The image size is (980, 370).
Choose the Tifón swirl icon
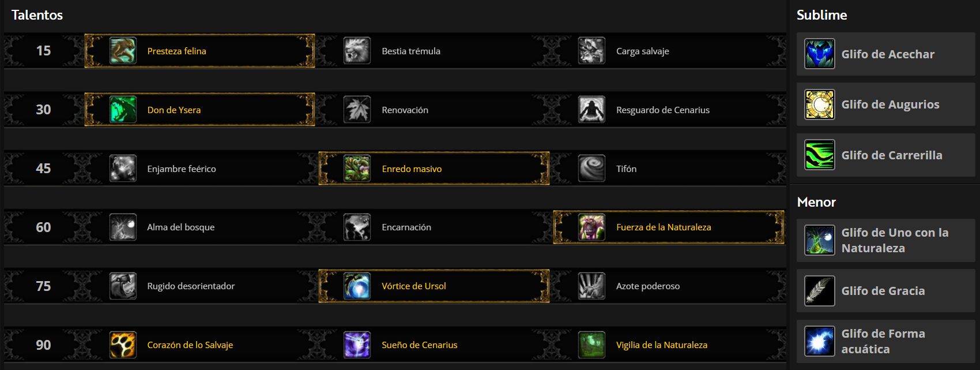click(x=591, y=169)
